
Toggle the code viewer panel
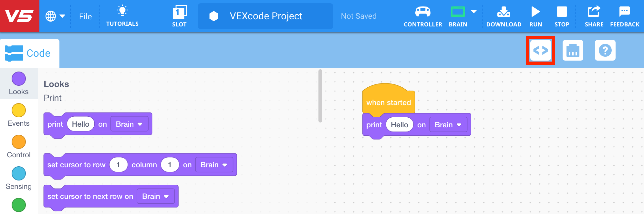click(540, 50)
